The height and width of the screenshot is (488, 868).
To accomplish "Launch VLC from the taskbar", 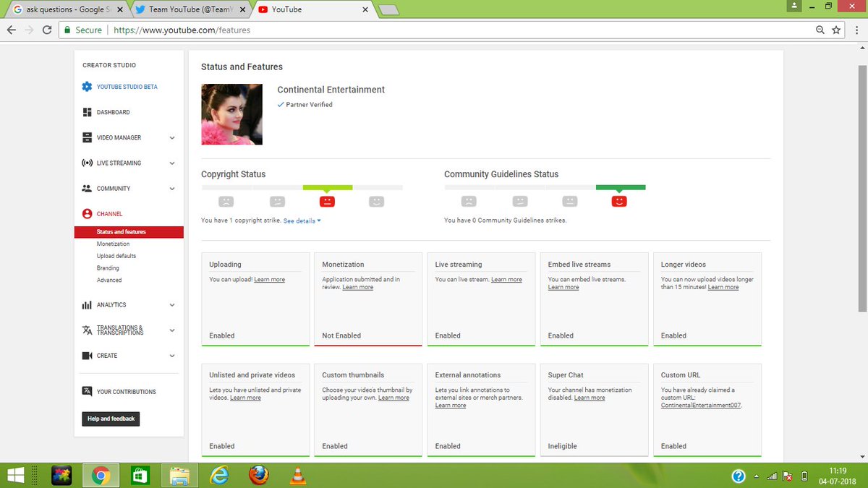I will pyautogui.click(x=297, y=475).
